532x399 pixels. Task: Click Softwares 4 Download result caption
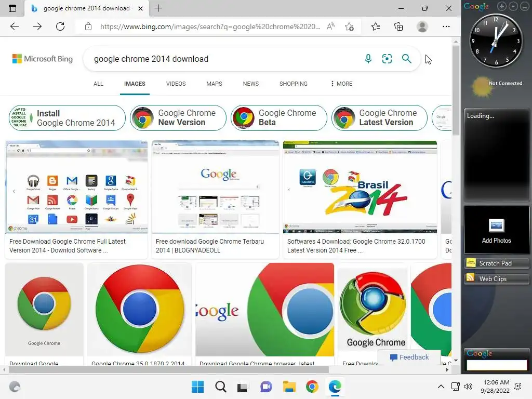(356, 246)
